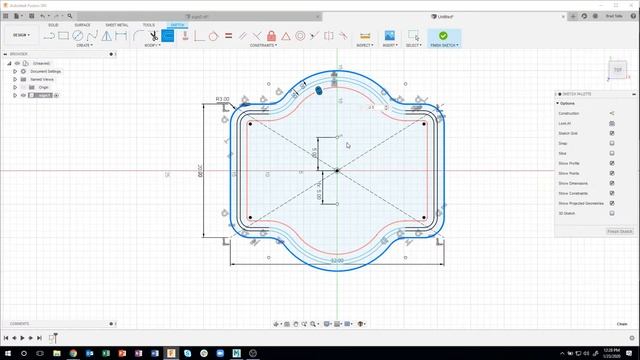Click the Finish Sketch button in palette
This screenshot has width=640, height=360.
pos(620,231)
